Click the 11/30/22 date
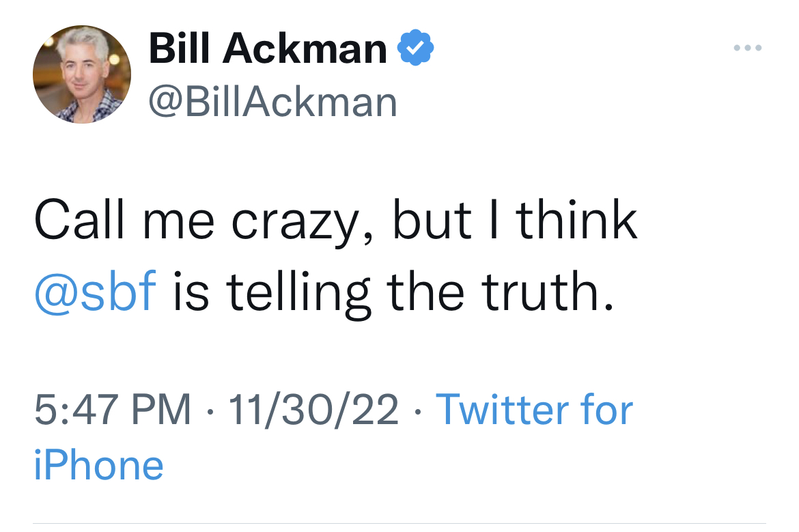This screenshot has height=532, width=799. [313, 410]
